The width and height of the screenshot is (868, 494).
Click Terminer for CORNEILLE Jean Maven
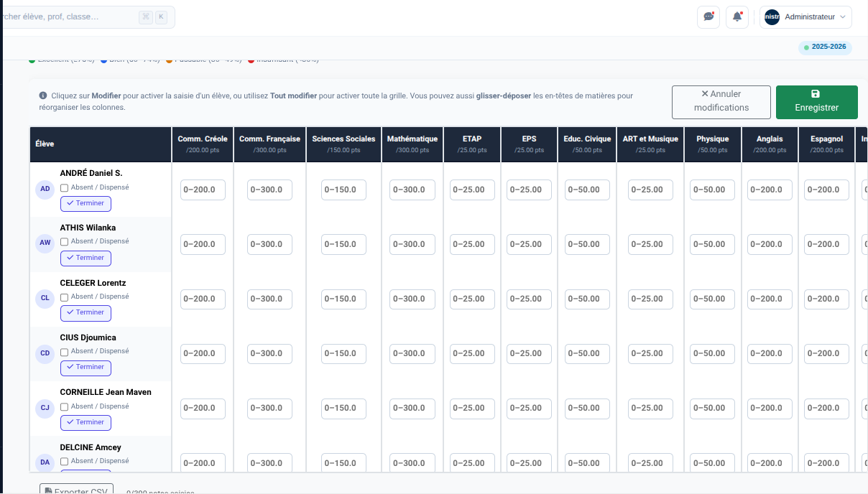point(86,422)
